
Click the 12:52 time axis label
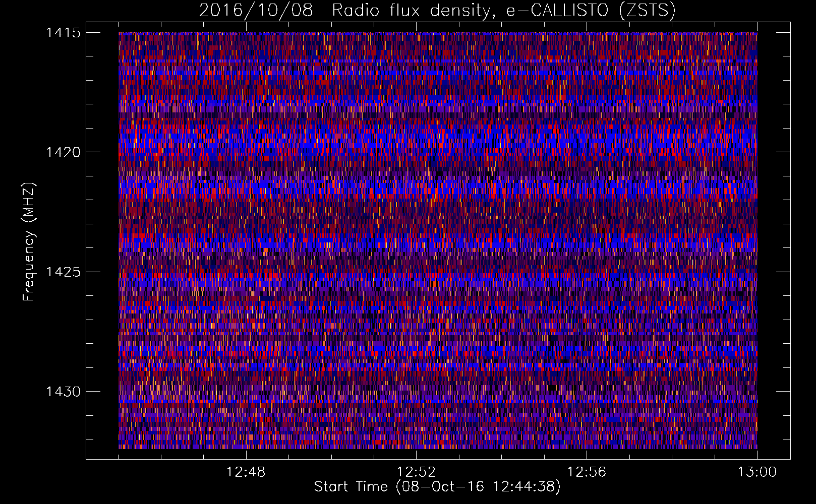416,472
